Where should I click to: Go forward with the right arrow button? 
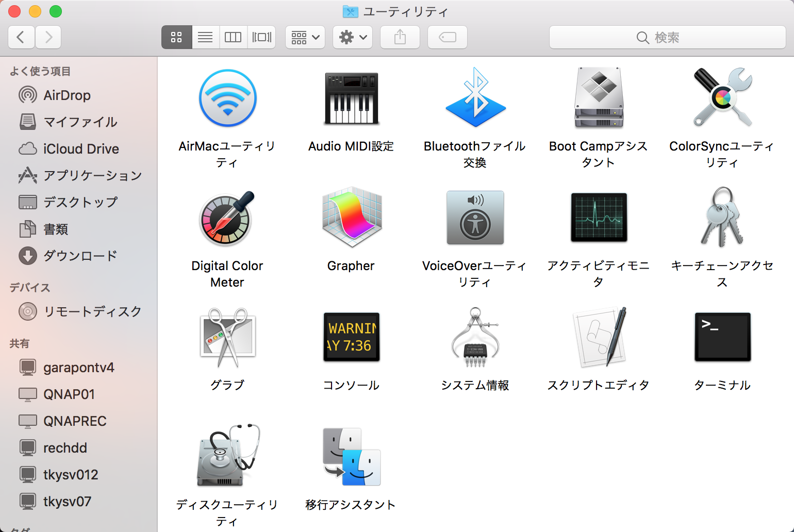point(48,37)
